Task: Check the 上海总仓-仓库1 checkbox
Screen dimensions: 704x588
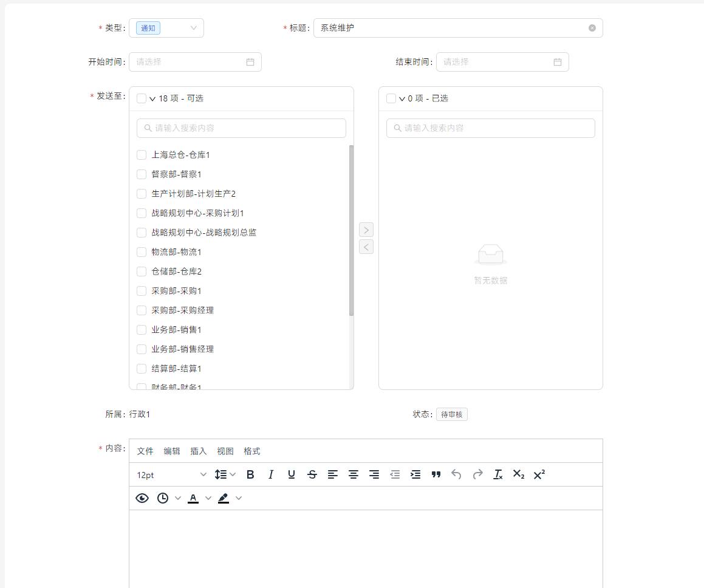Action: 142,155
